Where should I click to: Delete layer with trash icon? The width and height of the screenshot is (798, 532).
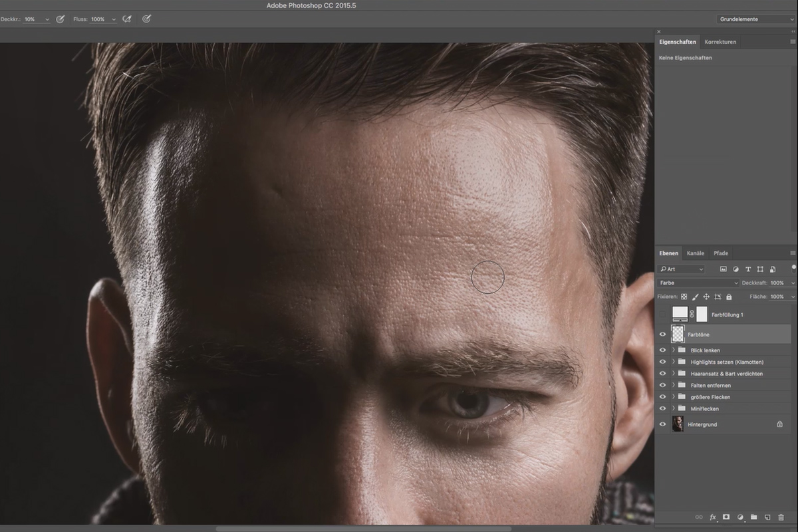tap(781, 517)
